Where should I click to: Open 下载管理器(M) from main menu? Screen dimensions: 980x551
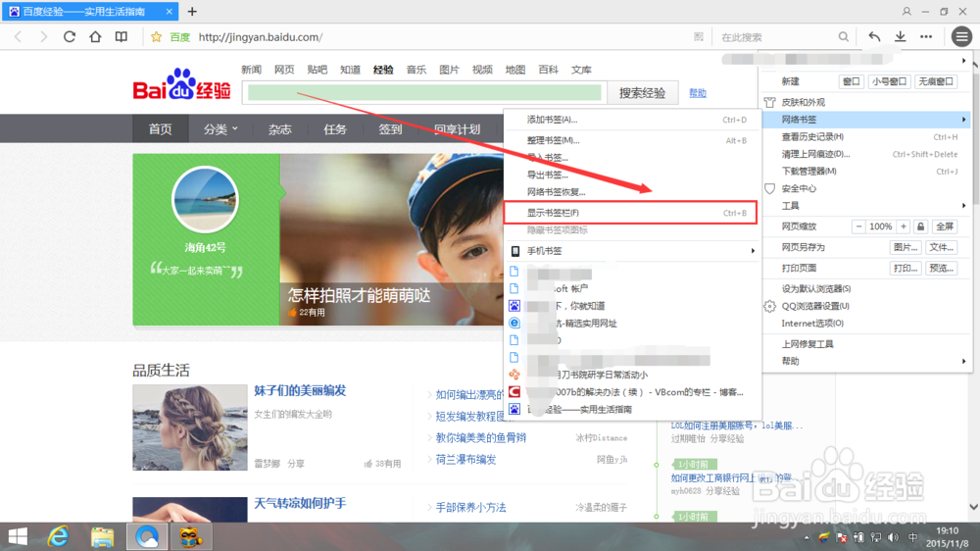pyautogui.click(x=866, y=171)
